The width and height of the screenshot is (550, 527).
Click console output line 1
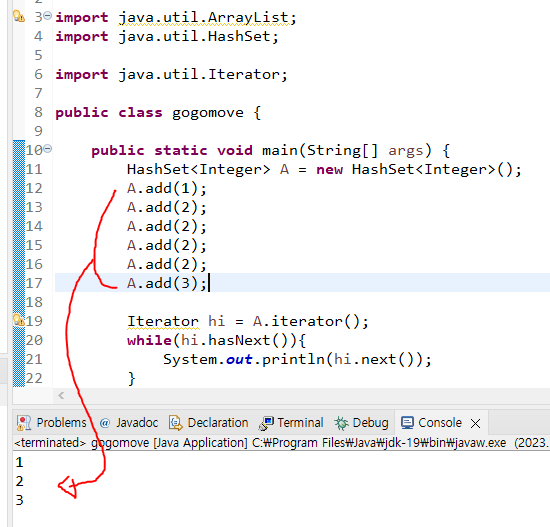pyautogui.click(x=19, y=462)
